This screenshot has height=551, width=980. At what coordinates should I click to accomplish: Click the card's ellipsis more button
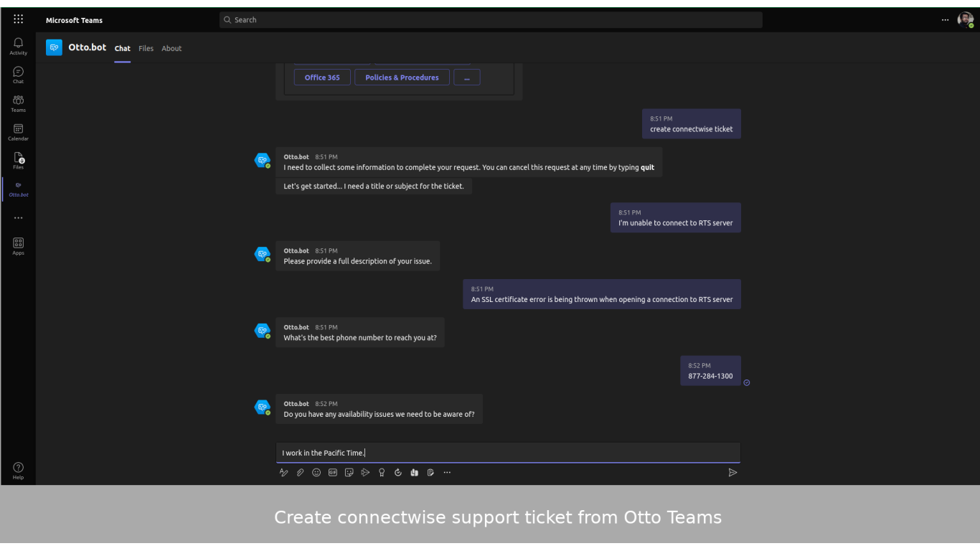(x=467, y=77)
